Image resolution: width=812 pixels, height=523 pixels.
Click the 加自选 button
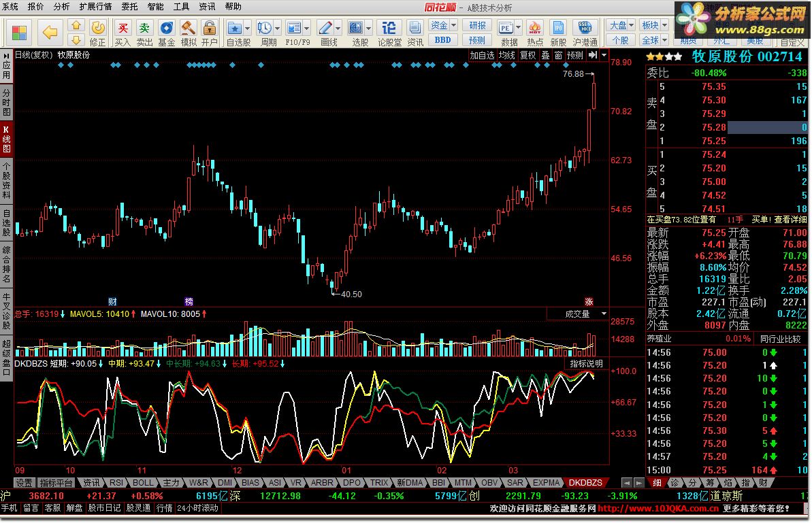[x=482, y=55]
